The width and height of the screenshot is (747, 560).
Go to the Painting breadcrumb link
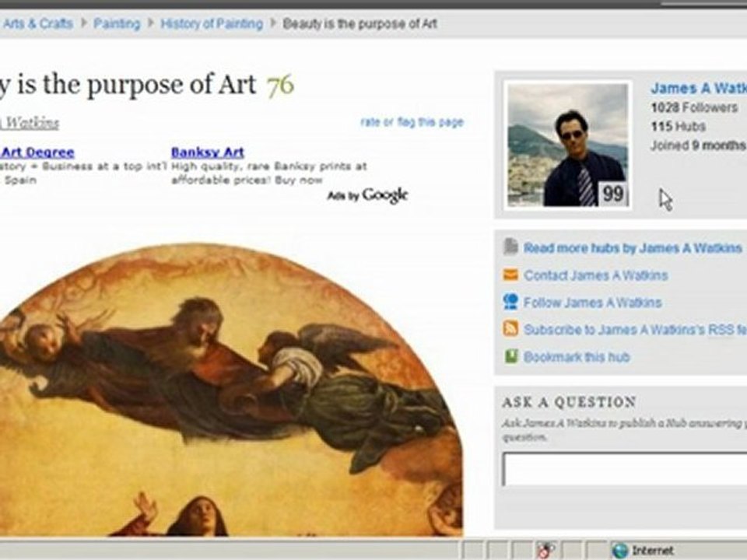click(117, 23)
